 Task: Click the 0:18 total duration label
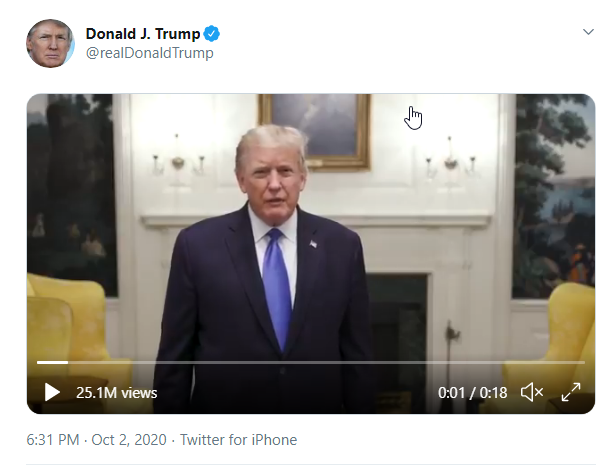pyautogui.click(x=494, y=393)
